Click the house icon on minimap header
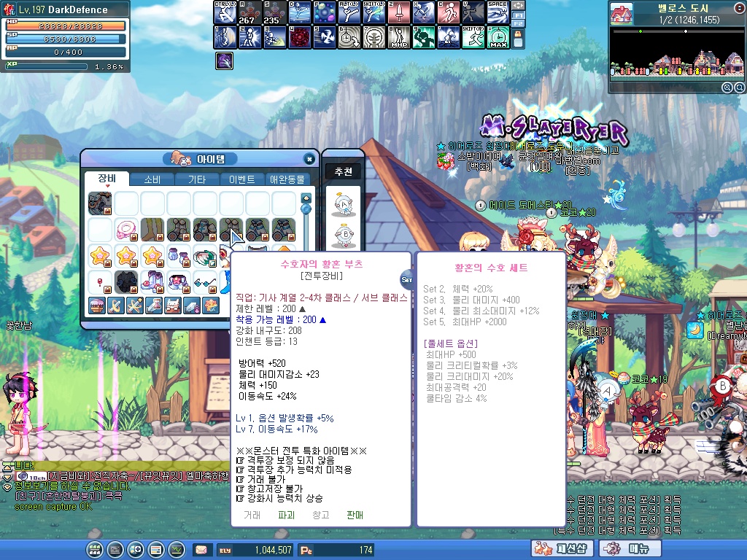747x560 pixels. [x=622, y=13]
